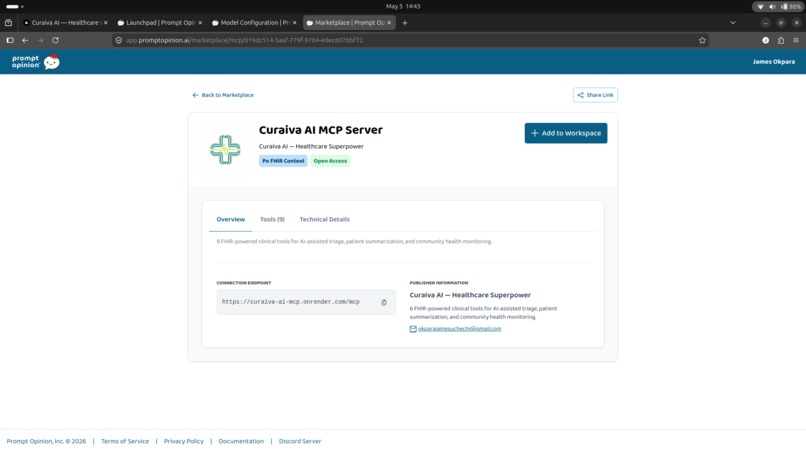Image resolution: width=806 pixels, height=453 pixels.
Task: Open Documentation footer link
Action: [241, 441]
